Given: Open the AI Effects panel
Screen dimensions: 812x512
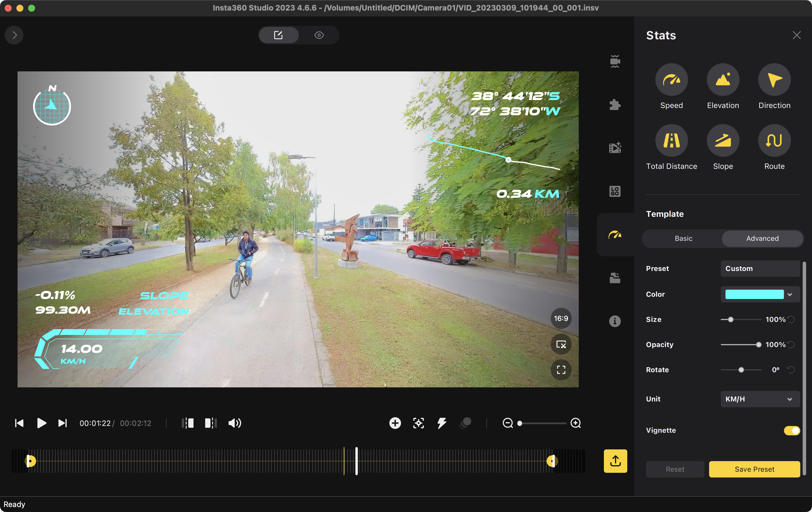Looking at the screenshot, I should pyautogui.click(x=615, y=147).
